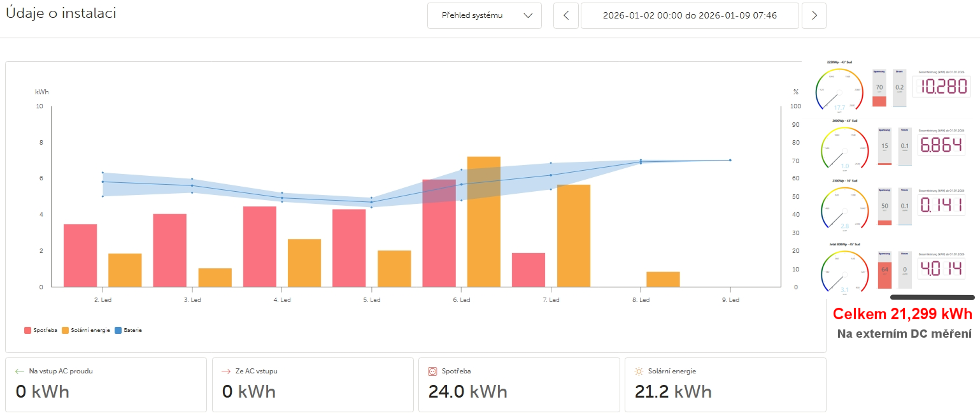The height and width of the screenshot is (418, 980).
Task: Click the red consumption bar for 2. Led
Action: coord(80,255)
